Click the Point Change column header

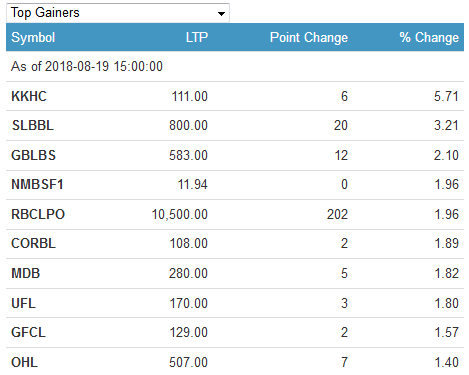[309, 37]
